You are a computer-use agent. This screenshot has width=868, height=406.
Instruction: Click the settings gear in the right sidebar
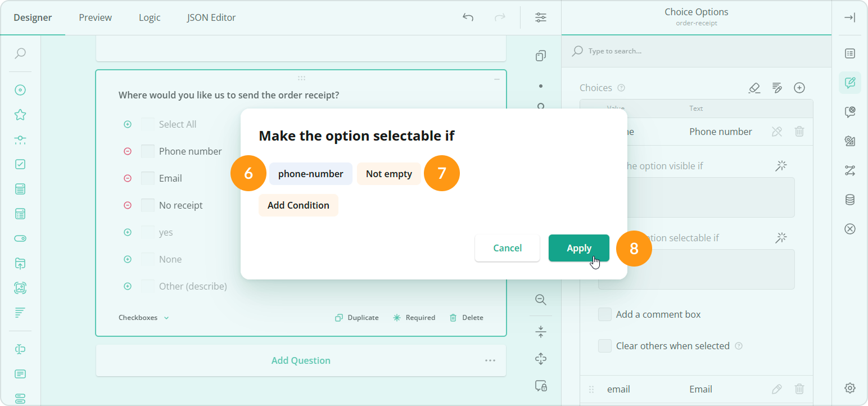coord(850,387)
